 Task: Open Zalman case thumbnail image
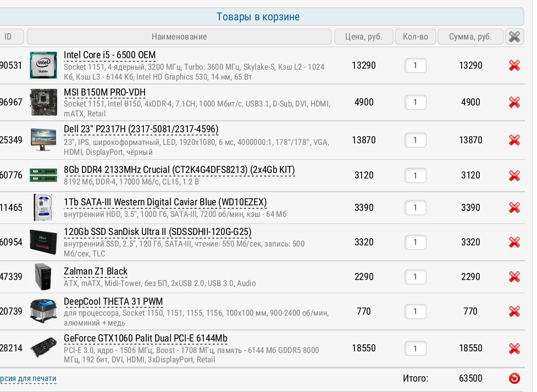click(x=43, y=276)
